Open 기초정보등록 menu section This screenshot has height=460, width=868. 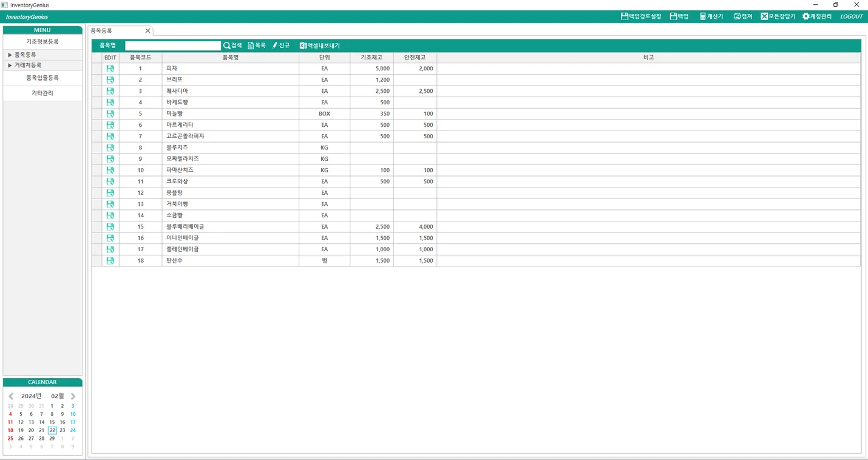42,42
